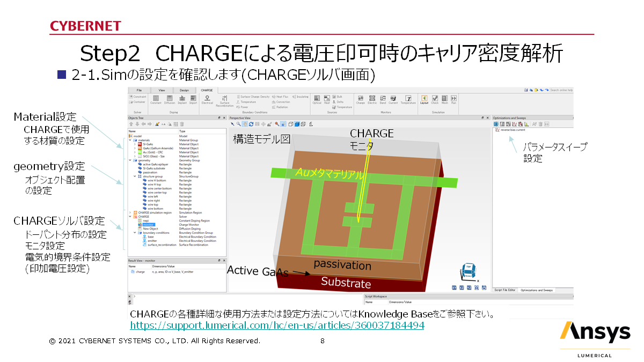Click the Search online help field

(561, 90)
